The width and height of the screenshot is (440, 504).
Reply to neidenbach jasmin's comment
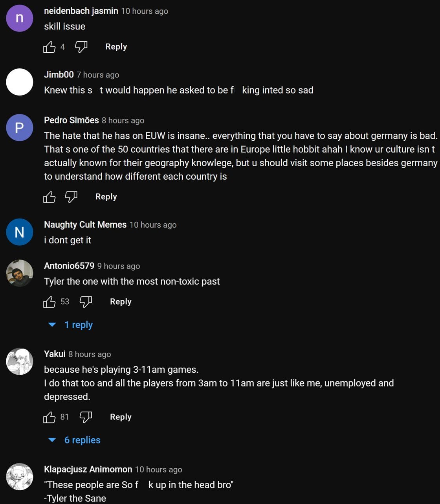click(115, 46)
